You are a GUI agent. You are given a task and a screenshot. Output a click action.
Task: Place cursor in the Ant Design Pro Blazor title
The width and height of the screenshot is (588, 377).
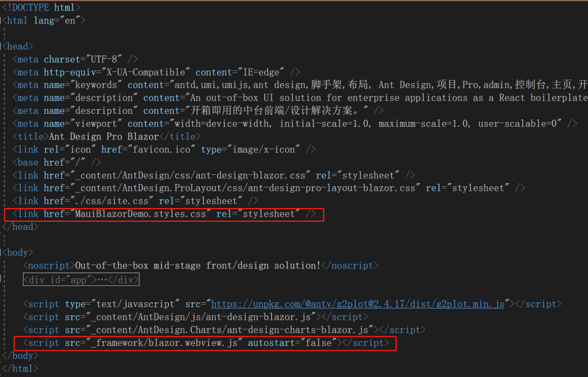click(103, 137)
